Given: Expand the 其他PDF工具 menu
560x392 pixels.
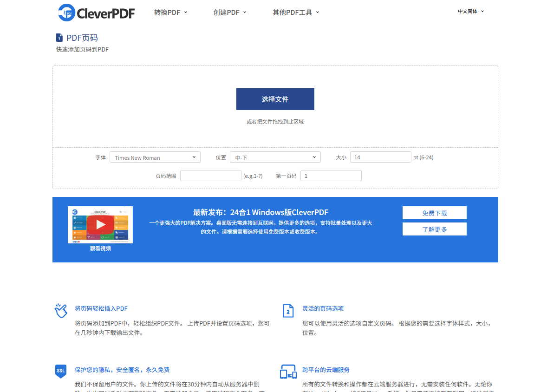Looking at the screenshot, I should pyautogui.click(x=296, y=13).
